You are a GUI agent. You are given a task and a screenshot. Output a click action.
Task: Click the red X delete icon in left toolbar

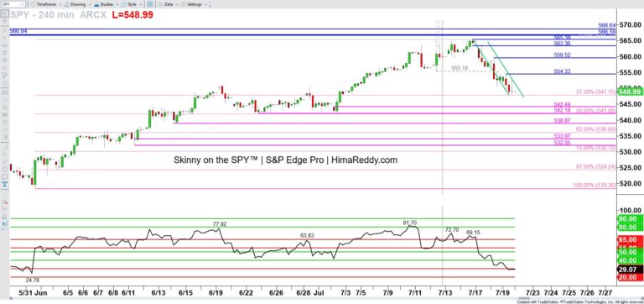(4, 202)
